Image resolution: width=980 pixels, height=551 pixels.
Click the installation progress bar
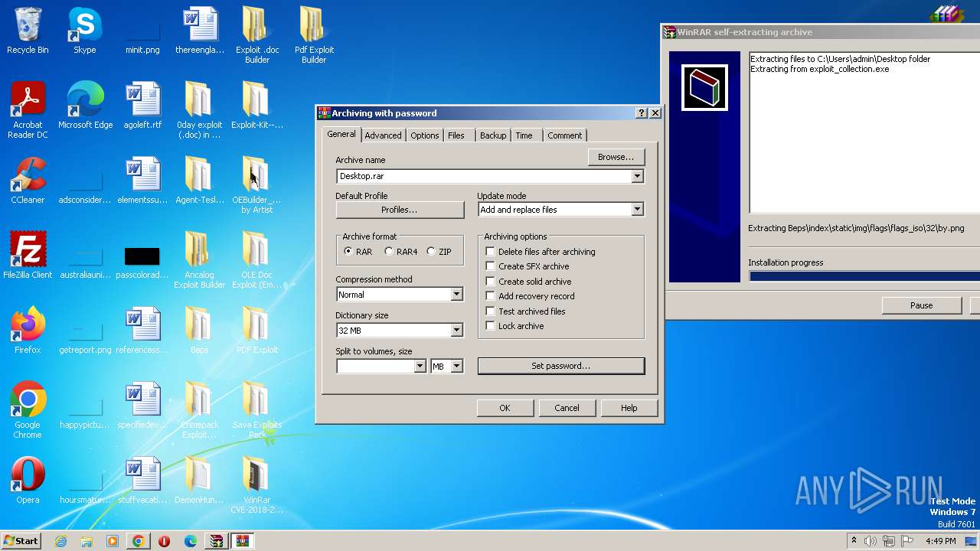[x=864, y=276]
